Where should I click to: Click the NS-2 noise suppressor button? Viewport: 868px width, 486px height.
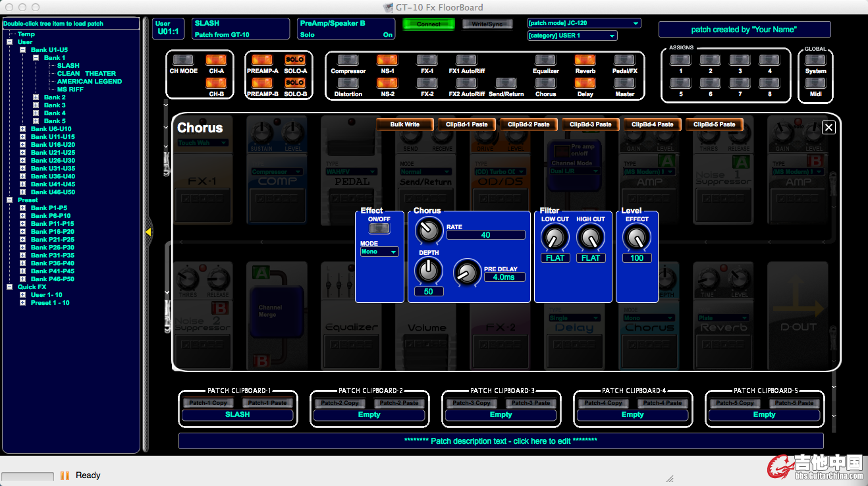click(x=387, y=83)
